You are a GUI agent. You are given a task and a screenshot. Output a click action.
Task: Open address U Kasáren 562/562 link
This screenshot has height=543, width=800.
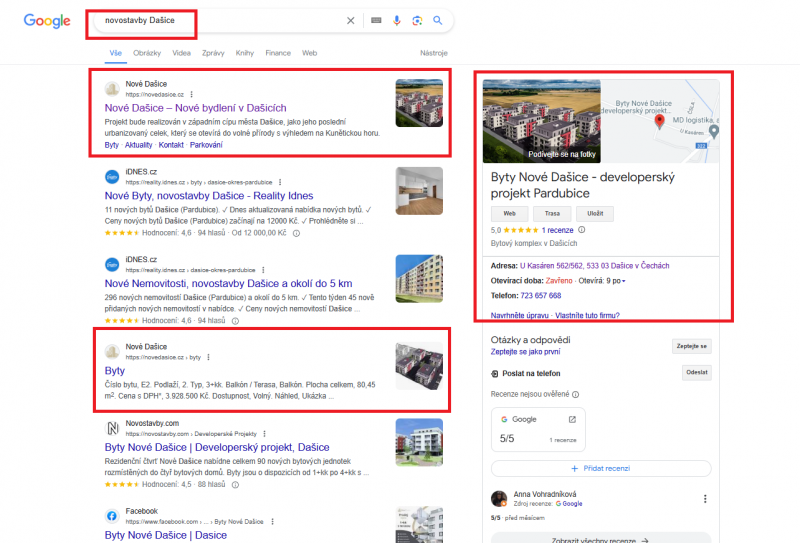click(594, 266)
